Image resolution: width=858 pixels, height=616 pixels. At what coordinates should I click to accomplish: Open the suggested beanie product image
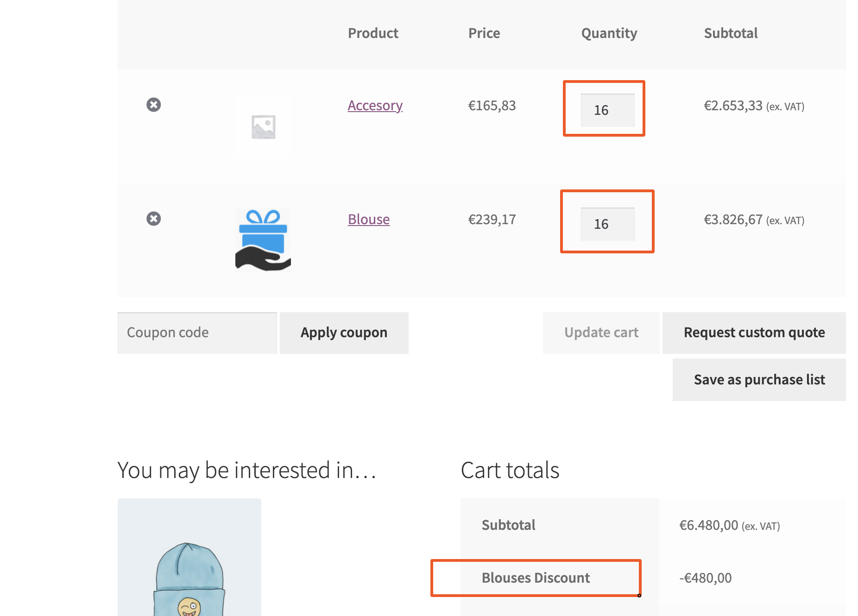click(x=189, y=557)
